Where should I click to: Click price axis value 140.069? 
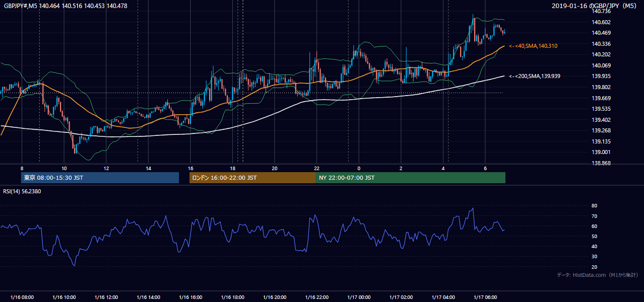tap(602, 65)
